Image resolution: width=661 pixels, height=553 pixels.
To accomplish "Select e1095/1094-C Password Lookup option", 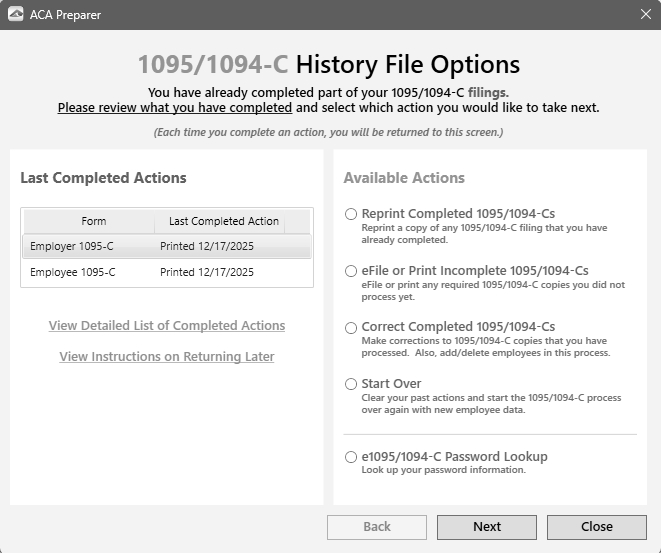I will pos(350,457).
